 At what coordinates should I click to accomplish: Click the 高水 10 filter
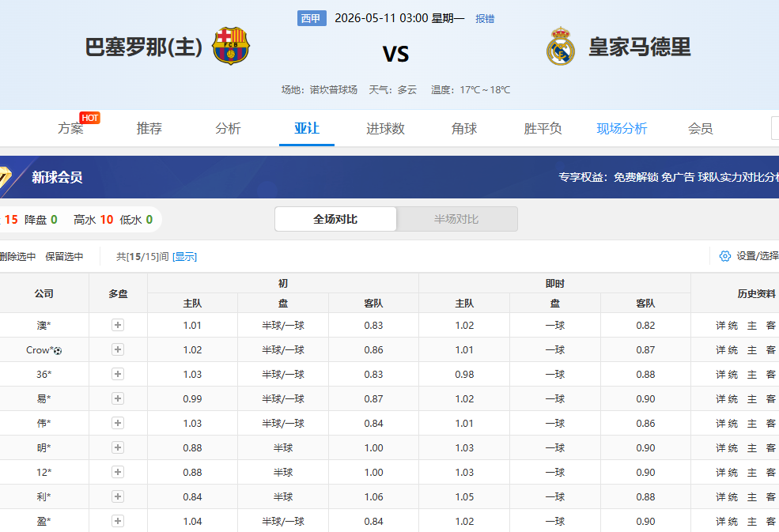tap(93, 220)
